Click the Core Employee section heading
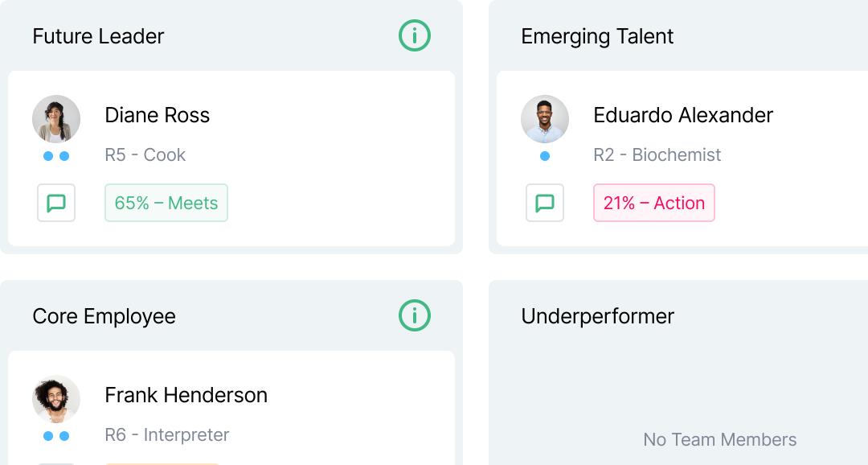868x465 pixels. 104,316
